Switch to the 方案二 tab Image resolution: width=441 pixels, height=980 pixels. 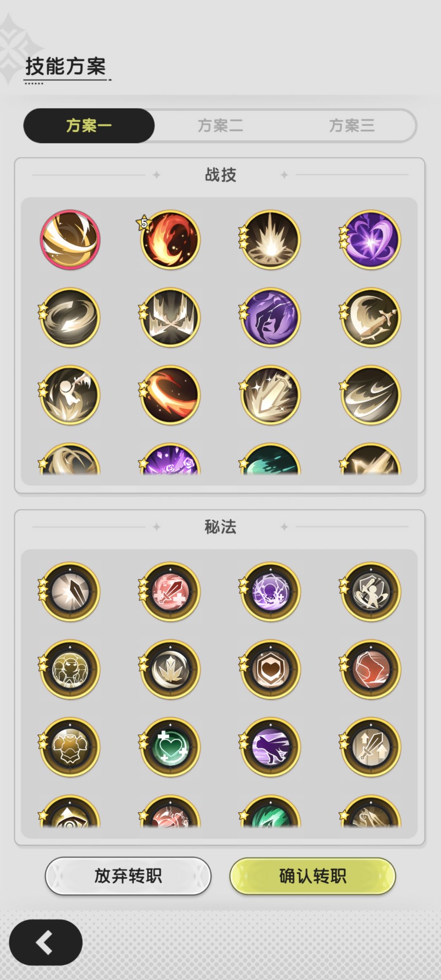(220, 125)
